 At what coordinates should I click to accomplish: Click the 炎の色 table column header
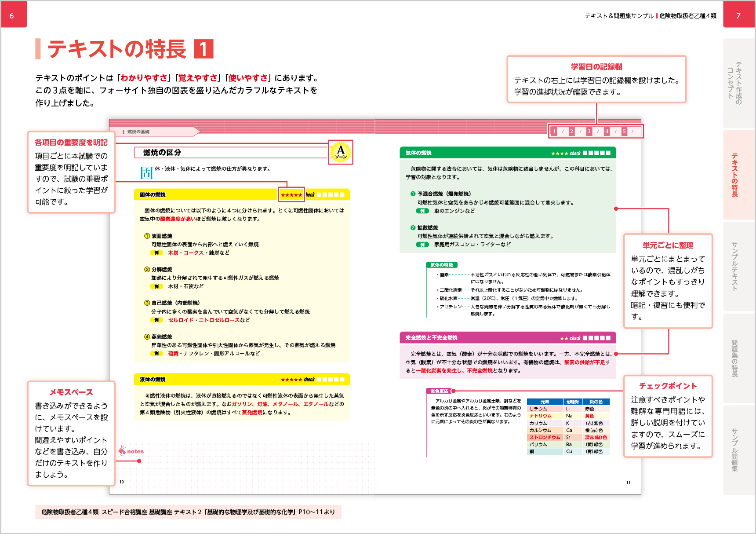[x=596, y=402]
